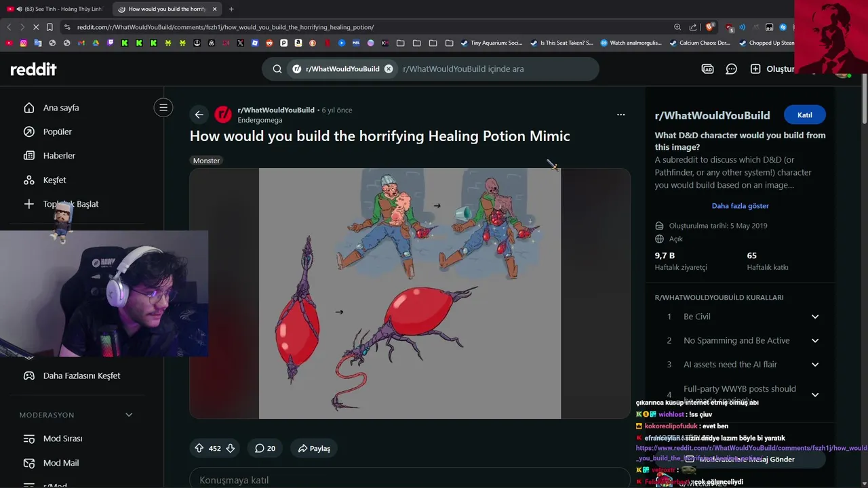868x488 pixels.
Task: Go to Popüler in sidebar
Action: click(58, 131)
